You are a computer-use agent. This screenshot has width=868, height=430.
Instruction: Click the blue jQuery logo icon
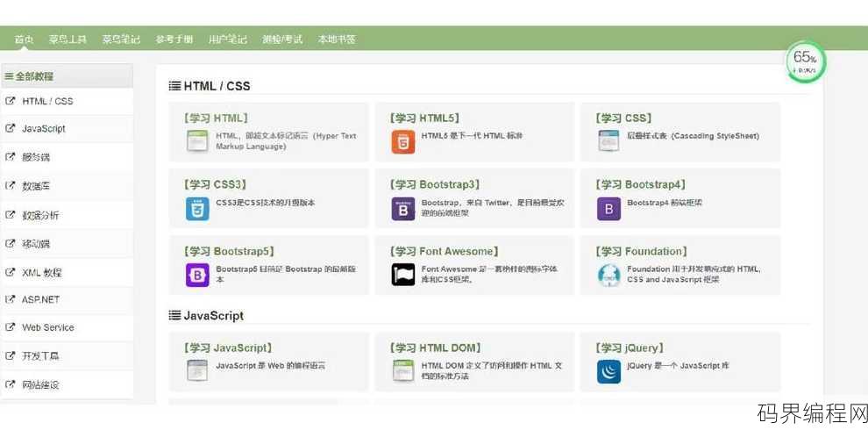click(609, 372)
